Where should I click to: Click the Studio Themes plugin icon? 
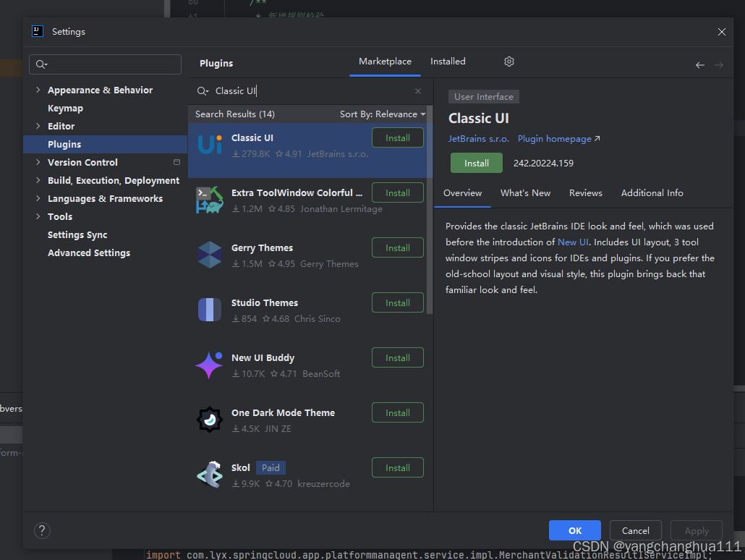(x=210, y=310)
